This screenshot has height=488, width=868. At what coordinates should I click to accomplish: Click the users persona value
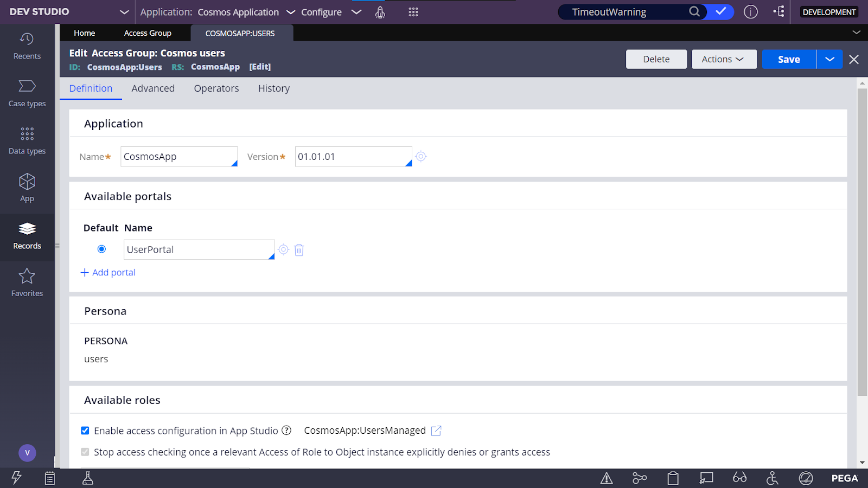click(96, 359)
